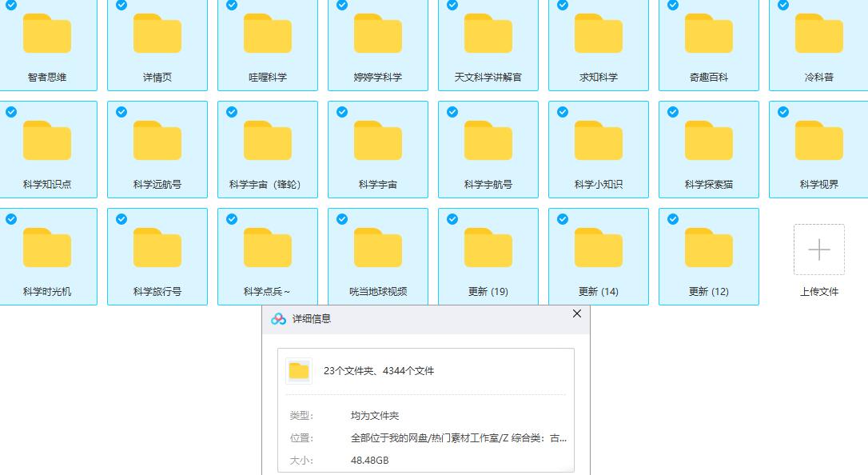Image resolution: width=868 pixels, height=475 pixels.
Task: Click the 科学视界 folder name label
Action: (818, 185)
